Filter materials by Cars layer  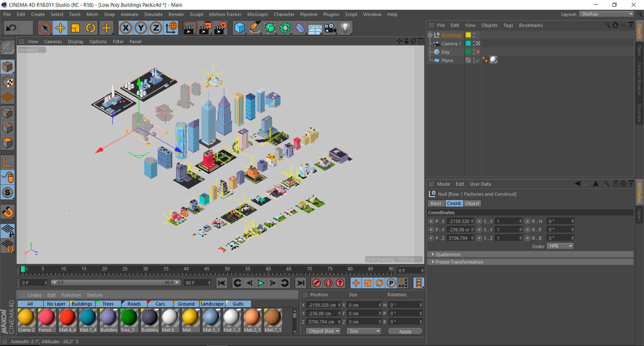pos(160,304)
